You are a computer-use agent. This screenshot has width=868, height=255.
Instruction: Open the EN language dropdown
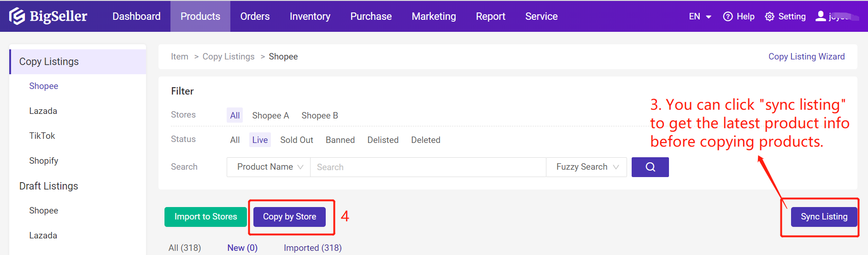[x=700, y=17]
